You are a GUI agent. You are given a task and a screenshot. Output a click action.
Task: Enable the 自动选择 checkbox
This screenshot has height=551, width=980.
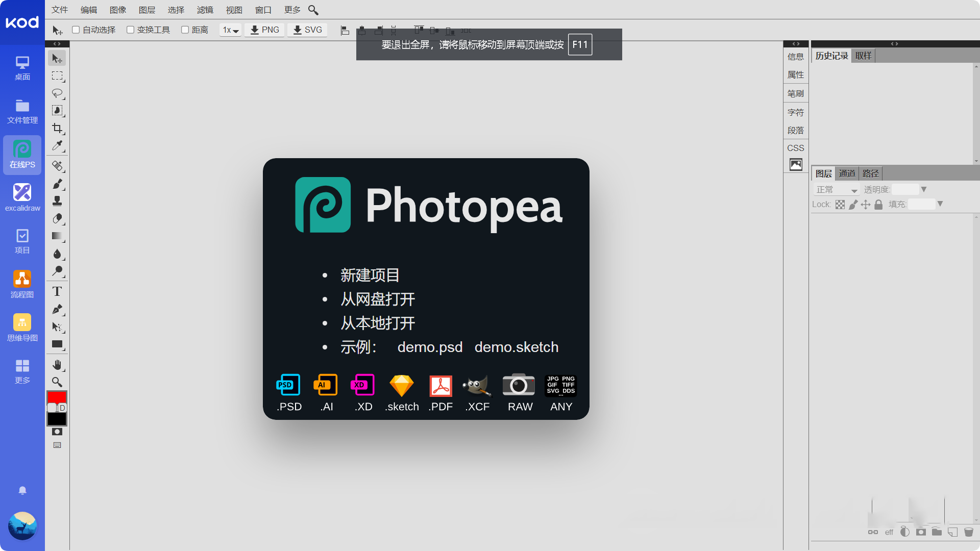click(x=76, y=30)
